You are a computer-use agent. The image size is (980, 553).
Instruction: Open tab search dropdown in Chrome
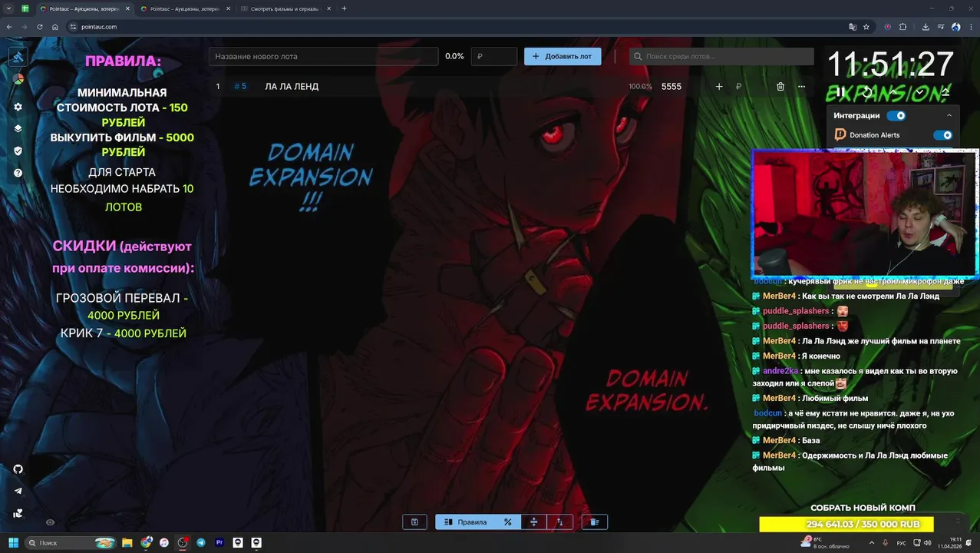pos(9,8)
